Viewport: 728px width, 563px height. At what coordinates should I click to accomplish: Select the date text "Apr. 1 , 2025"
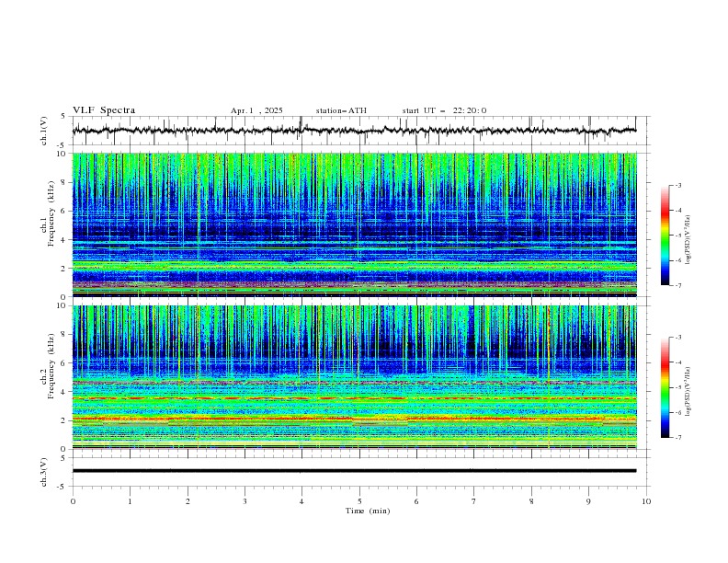click(x=256, y=110)
